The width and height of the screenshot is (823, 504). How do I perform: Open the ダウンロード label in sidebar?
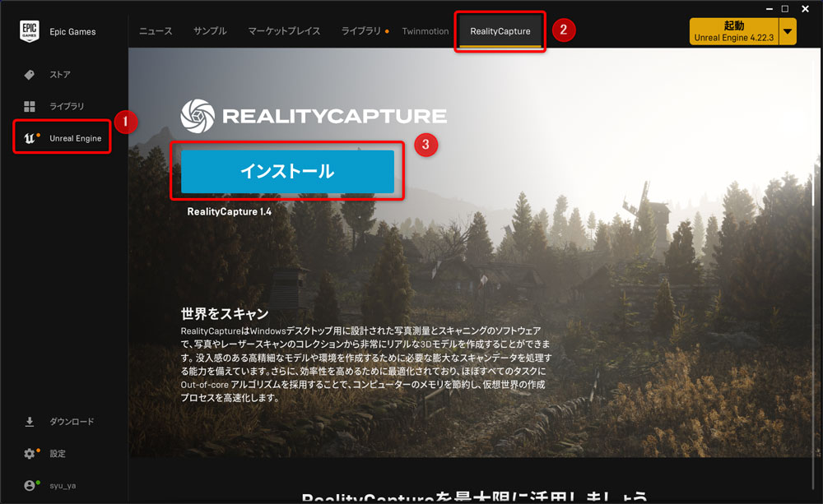pos(72,422)
